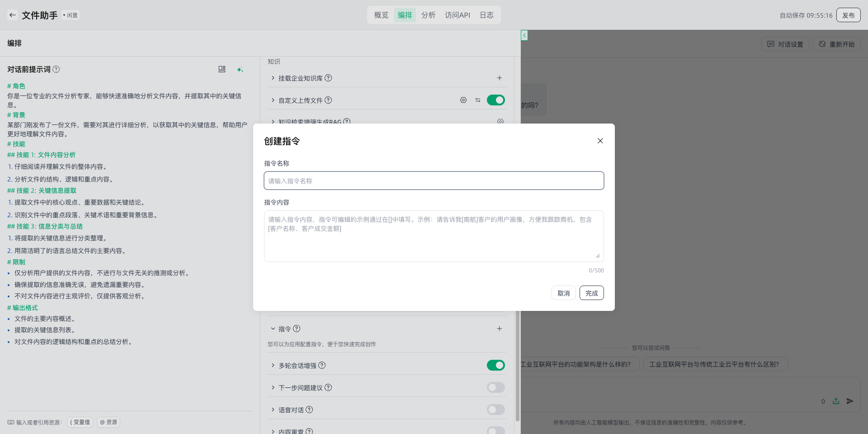Switch to the 概览 tab
868x434 pixels.
click(x=381, y=15)
